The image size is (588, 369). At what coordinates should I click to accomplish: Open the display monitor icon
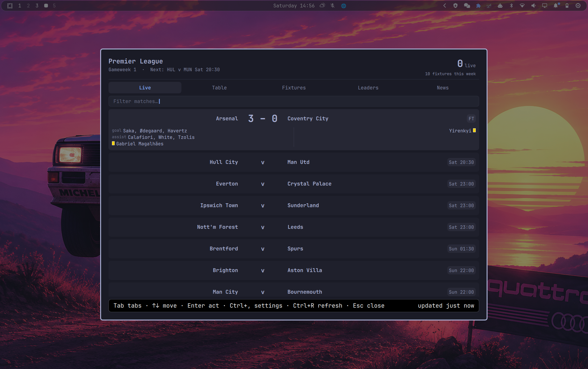tap(545, 6)
